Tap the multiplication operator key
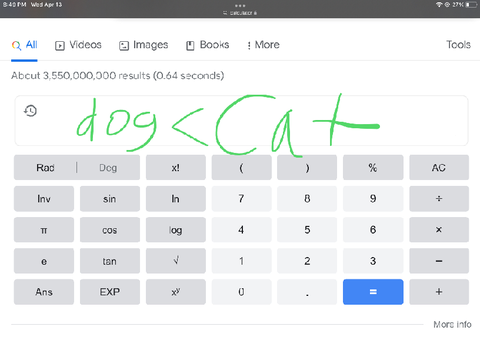Screen dimensions: 480x360 coord(439,230)
